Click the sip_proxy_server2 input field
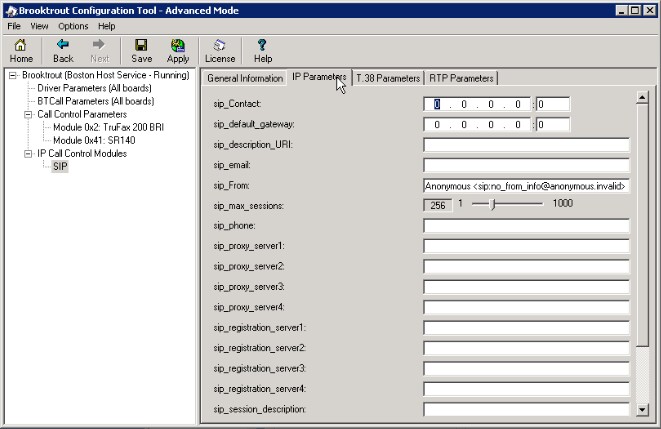Image resolution: width=661 pixels, height=429 pixels. click(526, 267)
